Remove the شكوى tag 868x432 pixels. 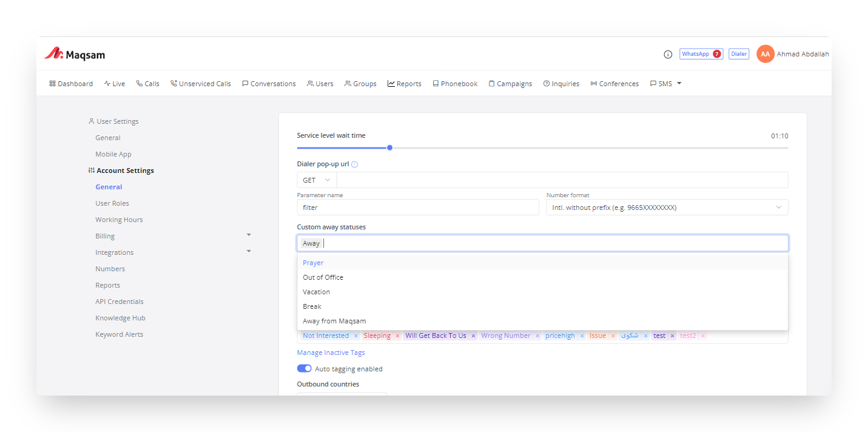(645, 336)
